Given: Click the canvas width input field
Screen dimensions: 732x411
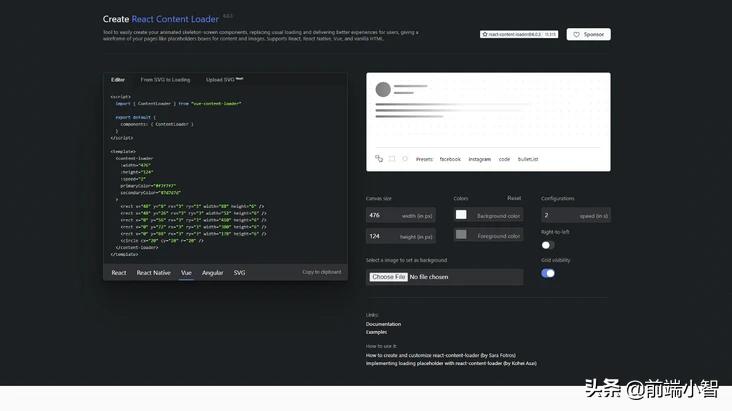Looking at the screenshot, I should (401, 215).
